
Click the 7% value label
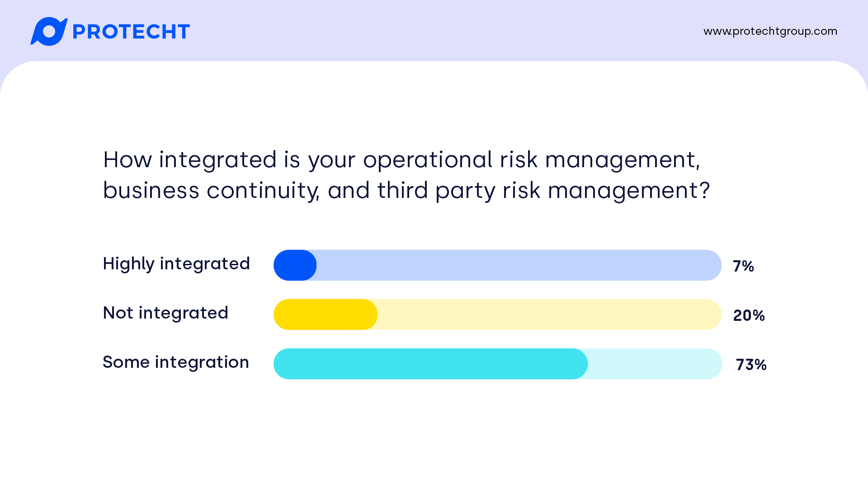pyautogui.click(x=743, y=266)
